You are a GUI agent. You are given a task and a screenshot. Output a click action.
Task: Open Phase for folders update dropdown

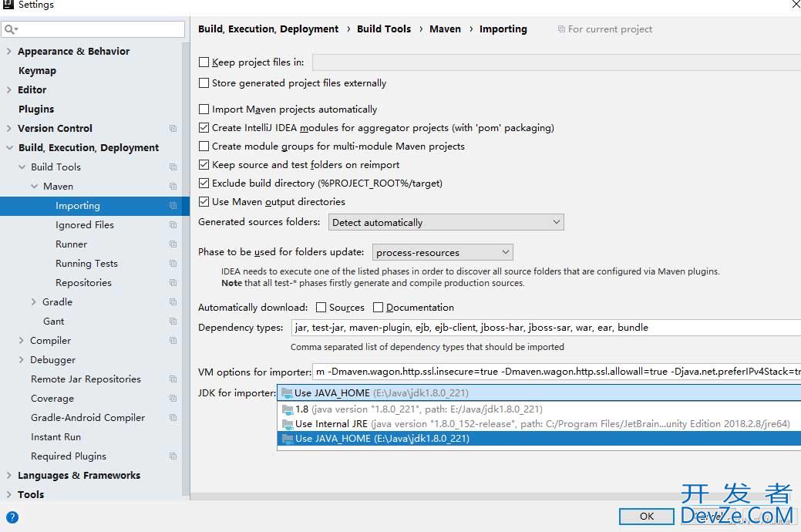pos(443,253)
